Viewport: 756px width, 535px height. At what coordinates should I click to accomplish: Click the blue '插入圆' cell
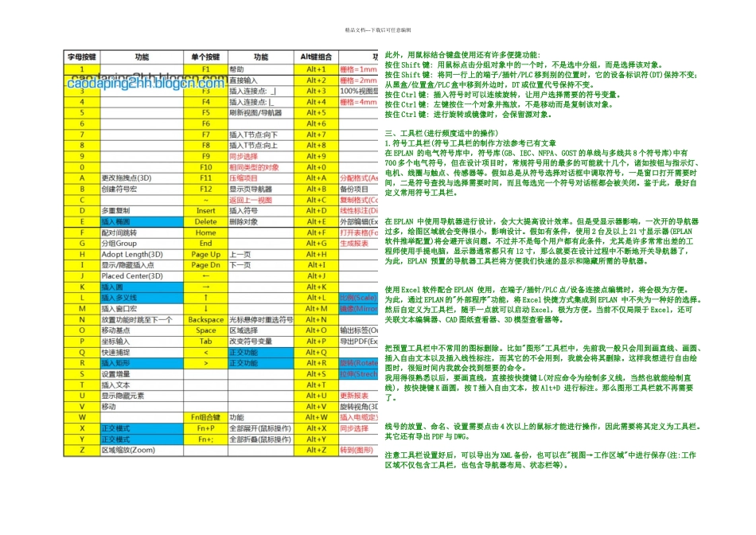pyautogui.click(x=142, y=287)
